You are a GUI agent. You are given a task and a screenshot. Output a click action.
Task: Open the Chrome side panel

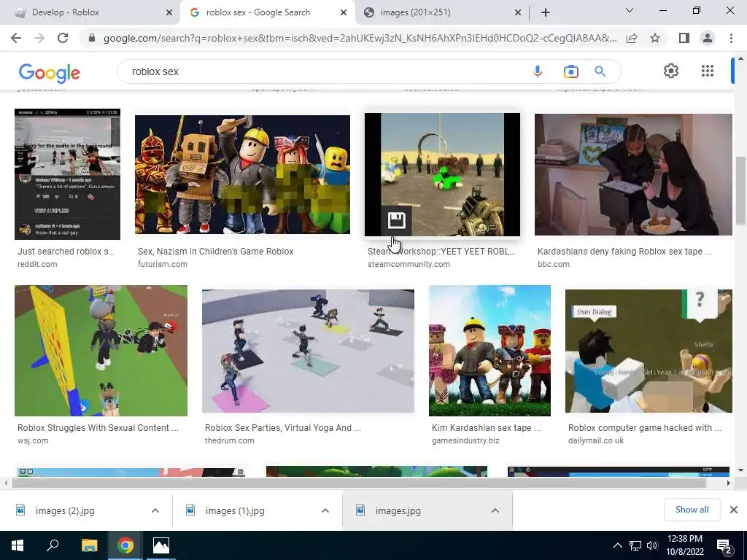(x=684, y=38)
